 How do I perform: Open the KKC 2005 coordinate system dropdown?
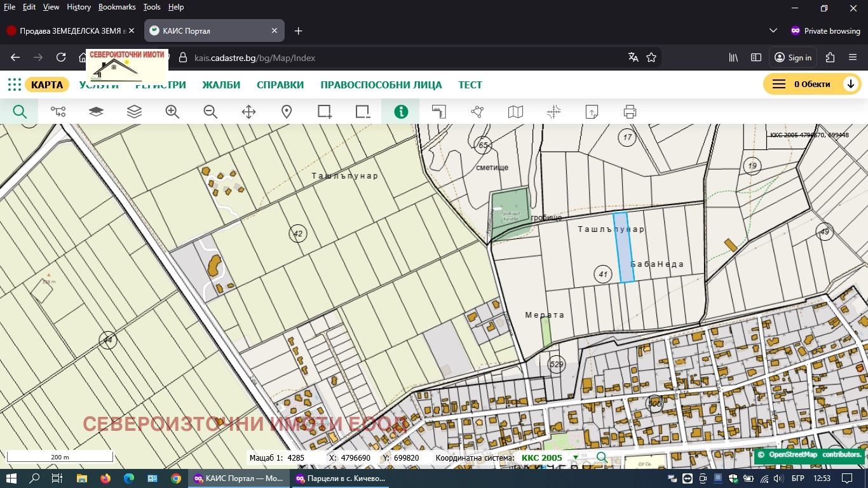click(576, 457)
